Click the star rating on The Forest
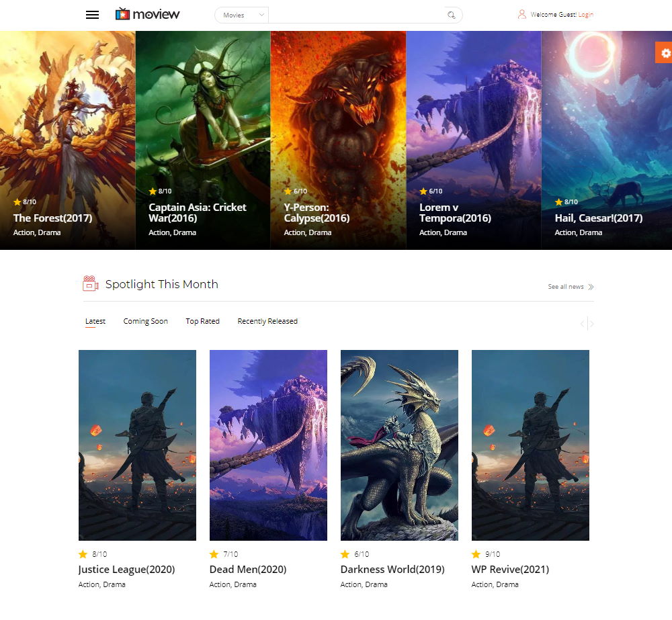The height and width of the screenshot is (620, 672). (x=17, y=202)
